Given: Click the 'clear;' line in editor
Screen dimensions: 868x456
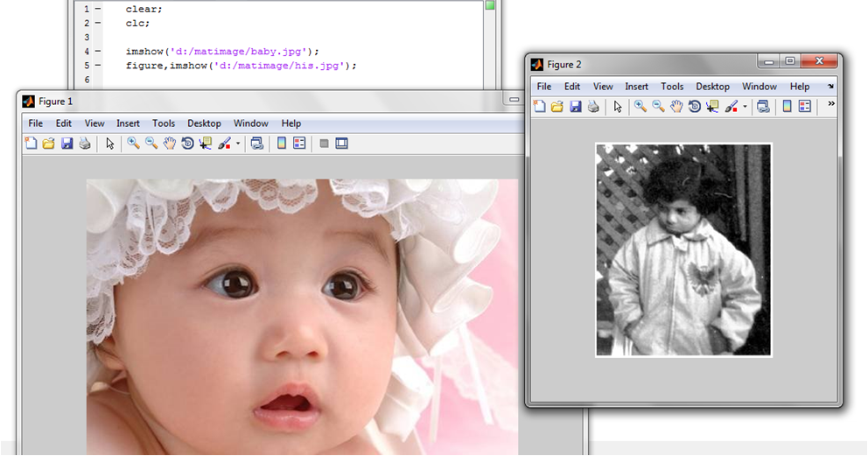Looking at the screenshot, I should 143,9.
